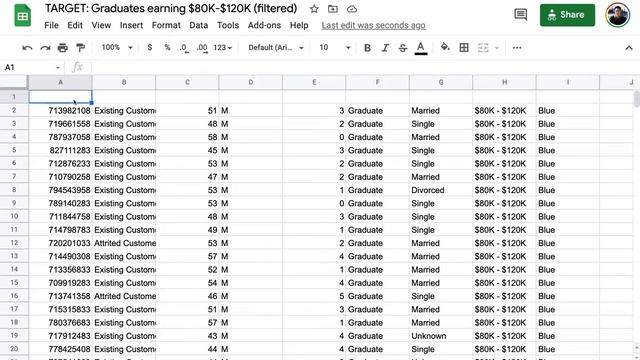Image resolution: width=640 pixels, height=360 pixels.
Task: Open the Google Sheets home icon
Action: pyautogui.click(x=22, y=16)
